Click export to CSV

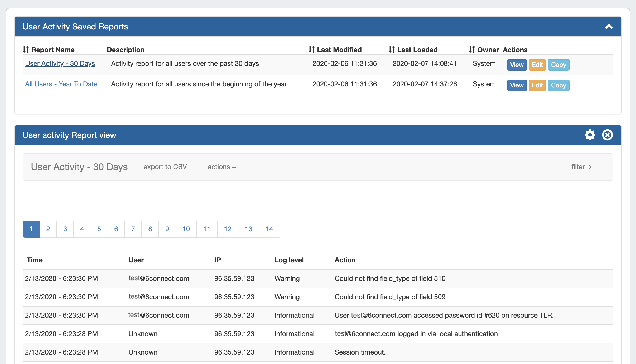pyautogui.click(x=165, y=167)
